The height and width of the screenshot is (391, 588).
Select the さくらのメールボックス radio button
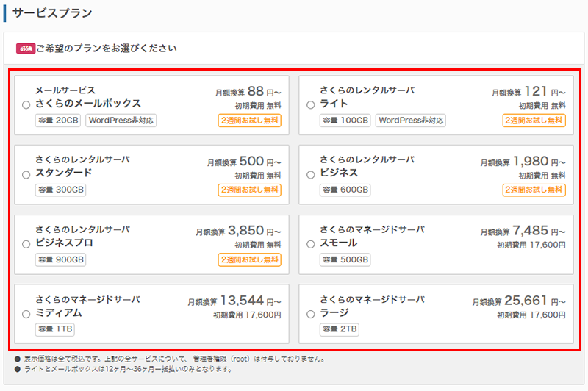click(26, 105)
